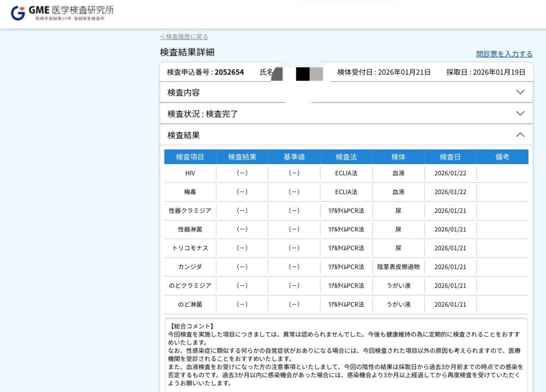Expand the 検査状況 : 検査完了 section chevron
The image size is (546, 392).
(x=520, y=114)
